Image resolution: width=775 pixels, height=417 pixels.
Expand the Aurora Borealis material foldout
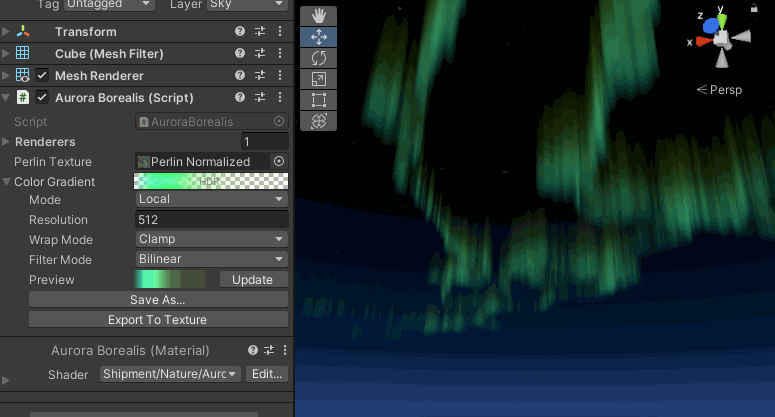click(6, 380)
